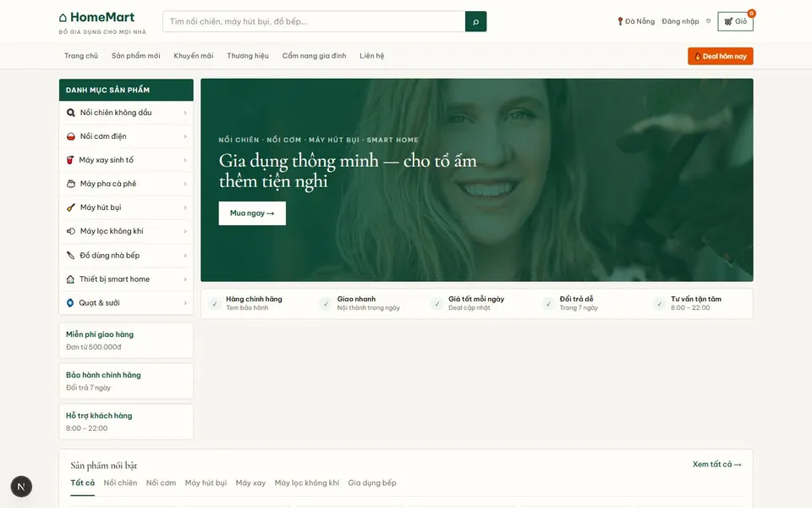The width and height of the screenshot is (812, 508).
Task: Follow the Xem tất cả link
Action: (x=716, y=464)
